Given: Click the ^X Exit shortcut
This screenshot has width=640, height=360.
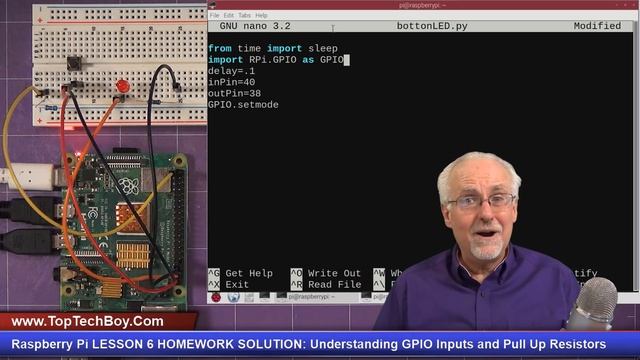Looking at the screenshot, I should (x=229, y=284).
